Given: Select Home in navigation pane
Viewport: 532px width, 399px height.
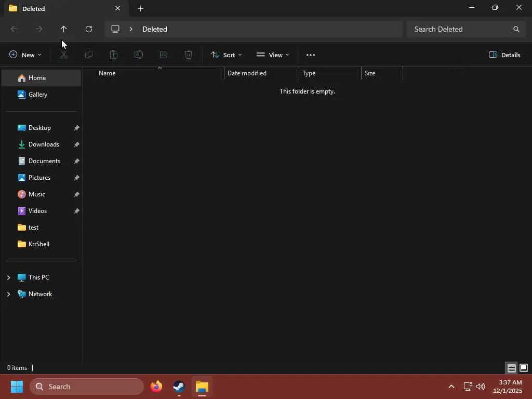Looking at the screenshot, I should point(42,78).
